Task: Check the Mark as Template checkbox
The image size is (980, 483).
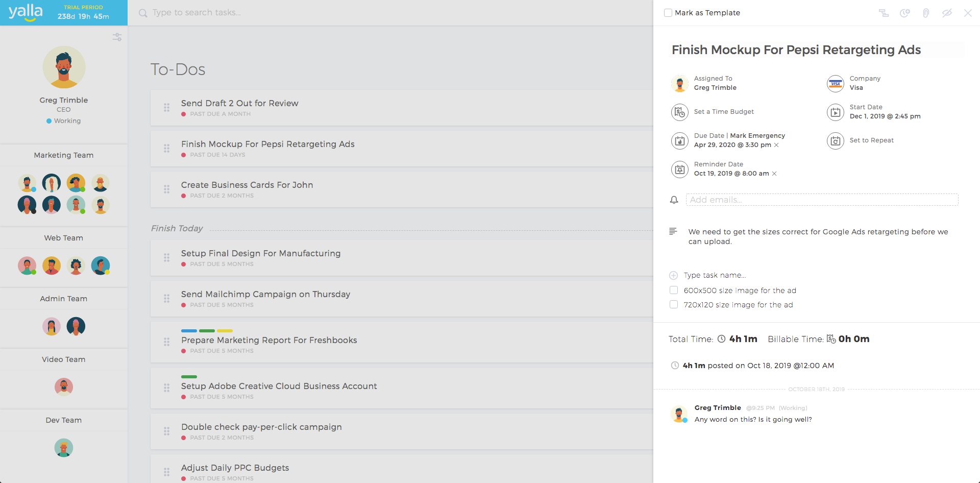Action: point(668,12)
